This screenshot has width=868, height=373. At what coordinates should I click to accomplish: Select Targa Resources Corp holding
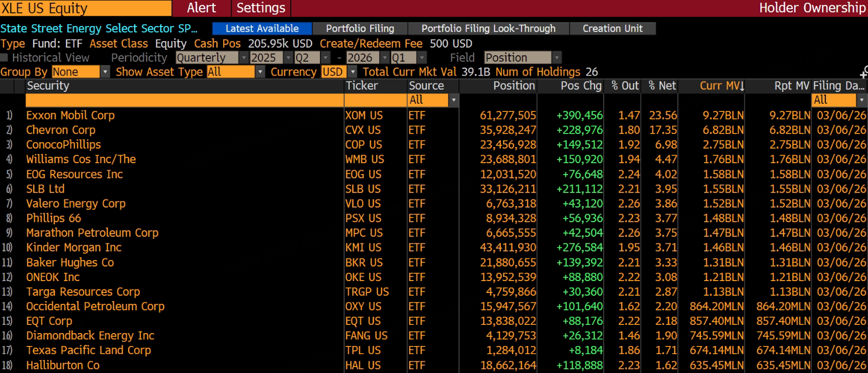(x=83, y=292)
